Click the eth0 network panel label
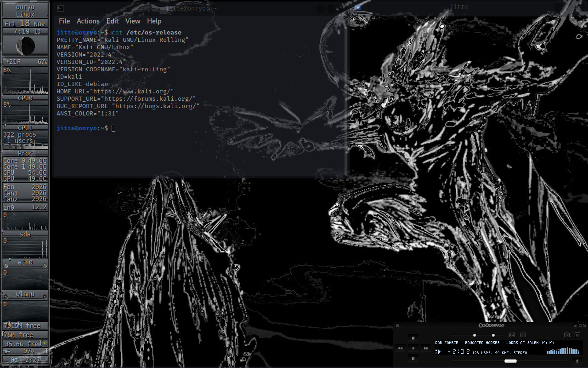The height and width of the screenshot is (368, 588). (x=25, y=262)
